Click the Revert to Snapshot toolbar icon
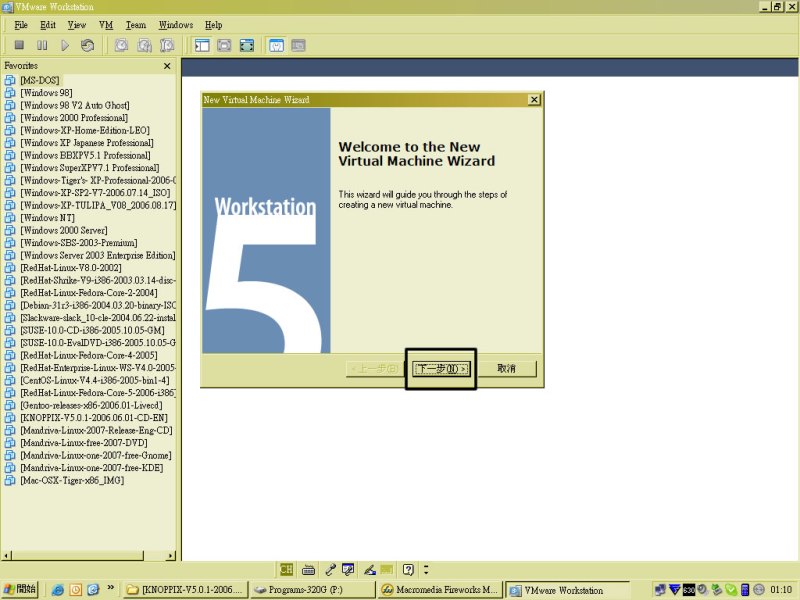The image size is (800, 600). (144, 45)
